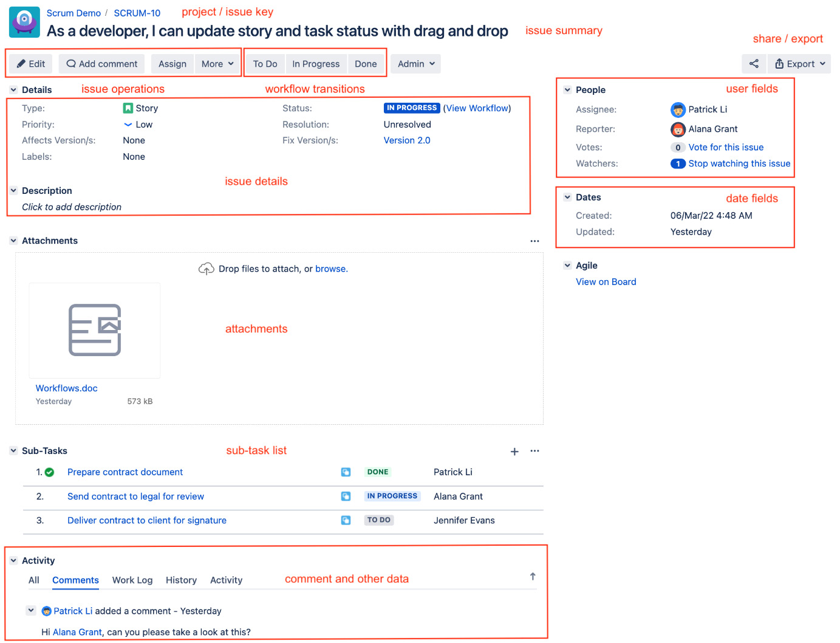
Task: Click Vote for this issue
Action: tap(725, 147)
